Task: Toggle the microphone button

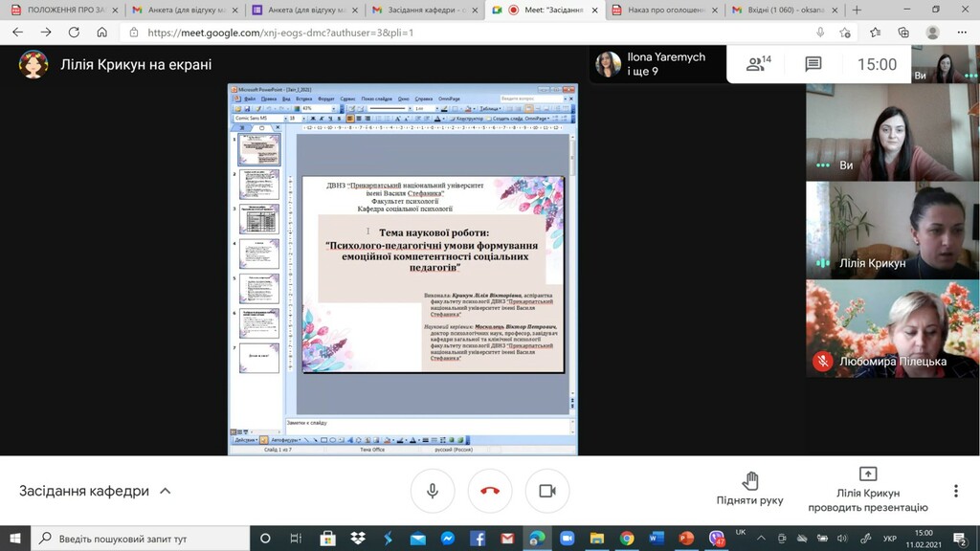Action: (433, 491)
